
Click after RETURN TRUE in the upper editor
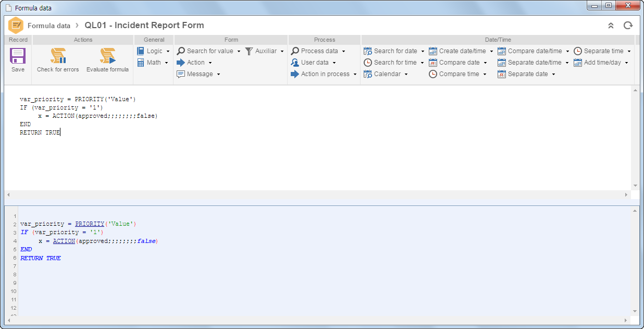tap(61, 133)
